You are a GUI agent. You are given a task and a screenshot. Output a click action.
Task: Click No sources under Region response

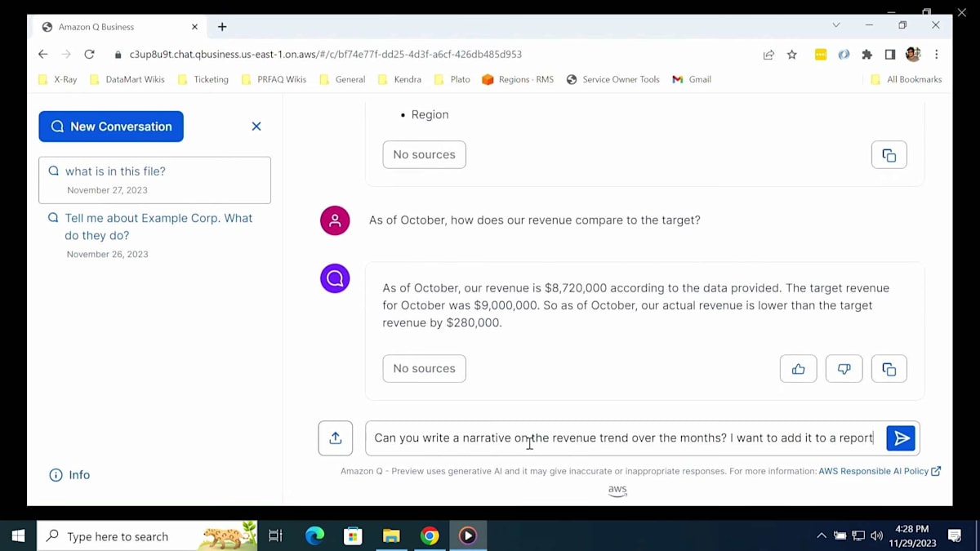click(x=424, y=155)
